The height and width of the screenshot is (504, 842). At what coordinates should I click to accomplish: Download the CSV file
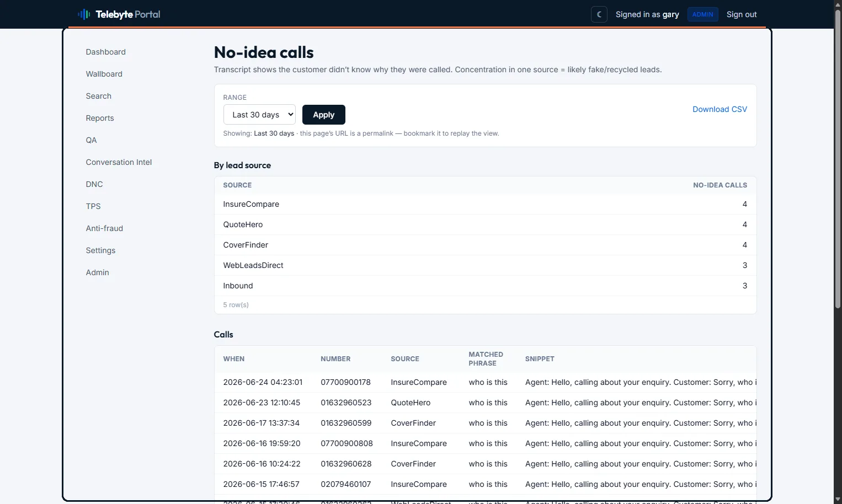(x=720, y=109)
